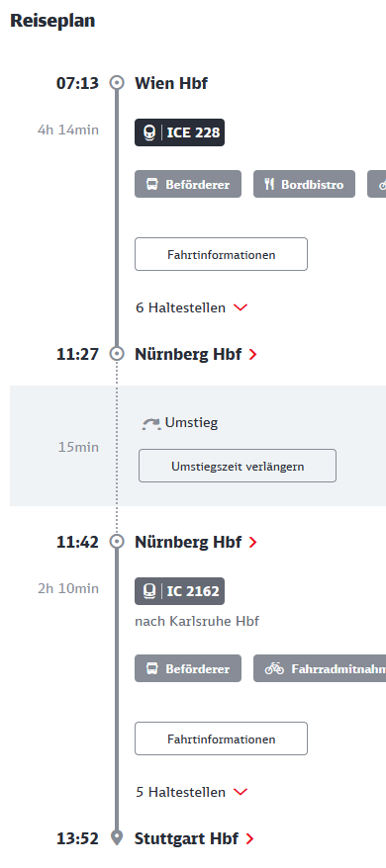Viewport: 386px width, 868px height.
Task: Expand the 6 Haltestellen stop list
Action: (x=191, y=307)
